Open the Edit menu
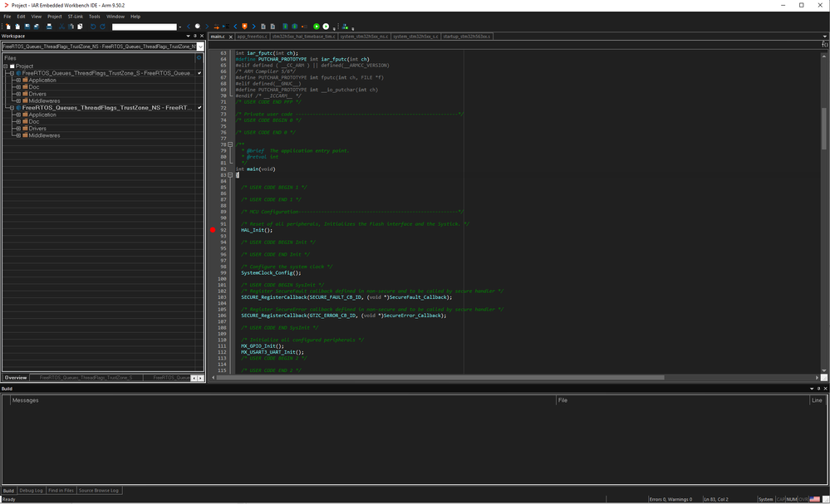 tap(21, 17)
